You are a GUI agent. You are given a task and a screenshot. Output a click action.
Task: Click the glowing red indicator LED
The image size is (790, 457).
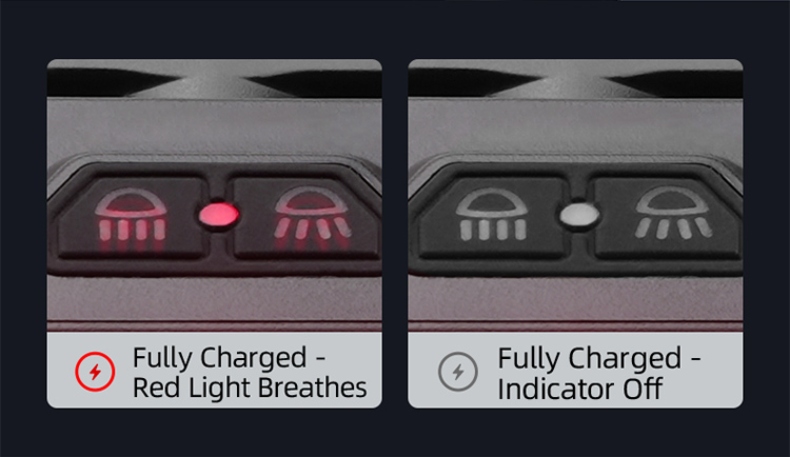click(219, 215)
